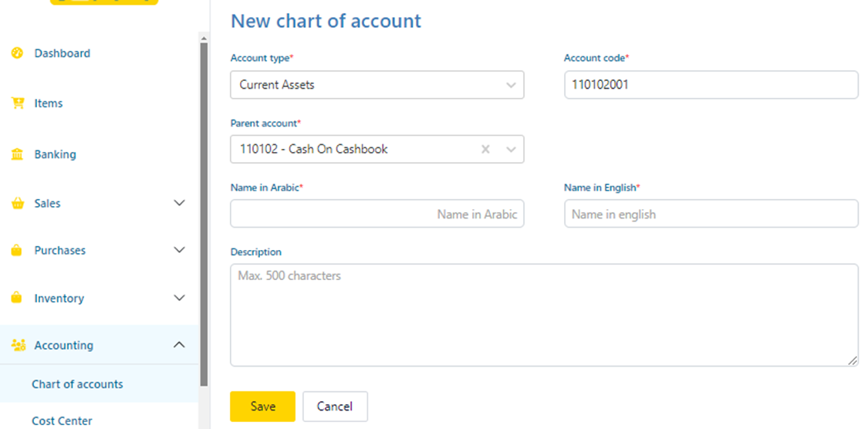The image size is (868, 429).
Task: Open the Parent account dropdown arrow
Action: (x=511, y=150)
